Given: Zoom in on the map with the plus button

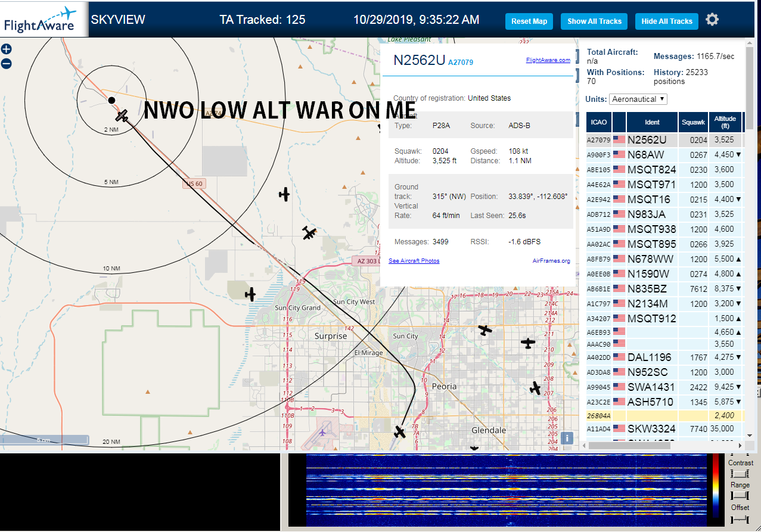Looking at the screenshot, I should [x=6, y=49].
